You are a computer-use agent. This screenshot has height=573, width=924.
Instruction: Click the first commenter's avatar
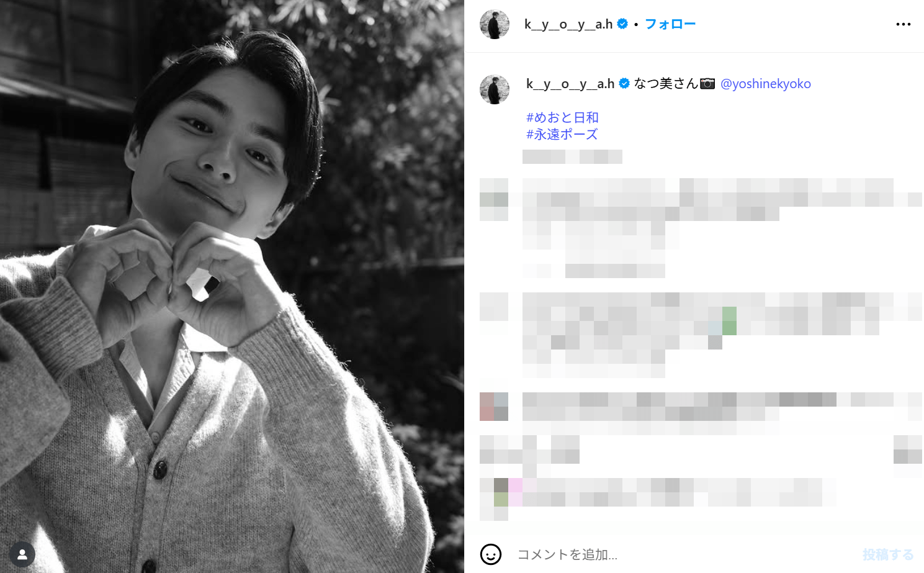point(494,199)
